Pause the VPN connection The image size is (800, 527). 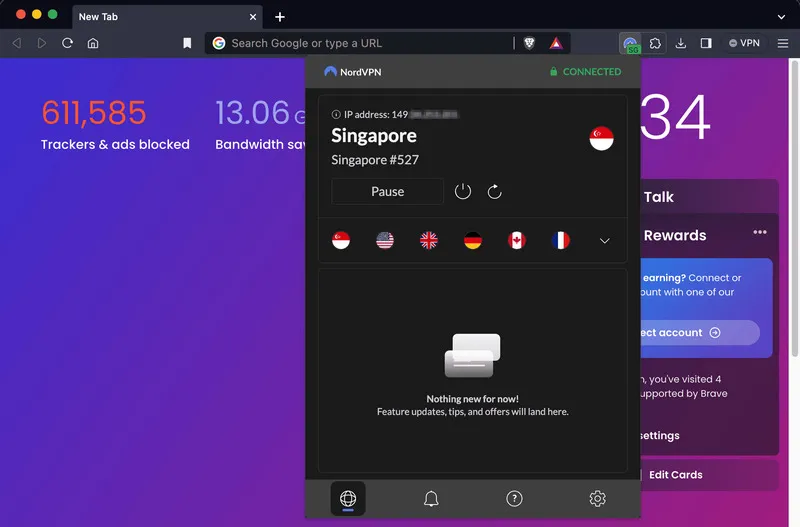387,191
